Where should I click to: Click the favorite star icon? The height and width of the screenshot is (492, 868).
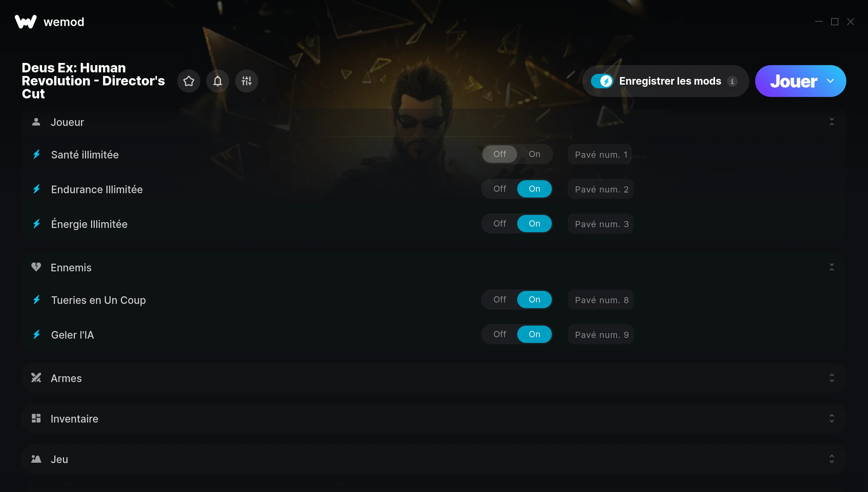(189, 81)
